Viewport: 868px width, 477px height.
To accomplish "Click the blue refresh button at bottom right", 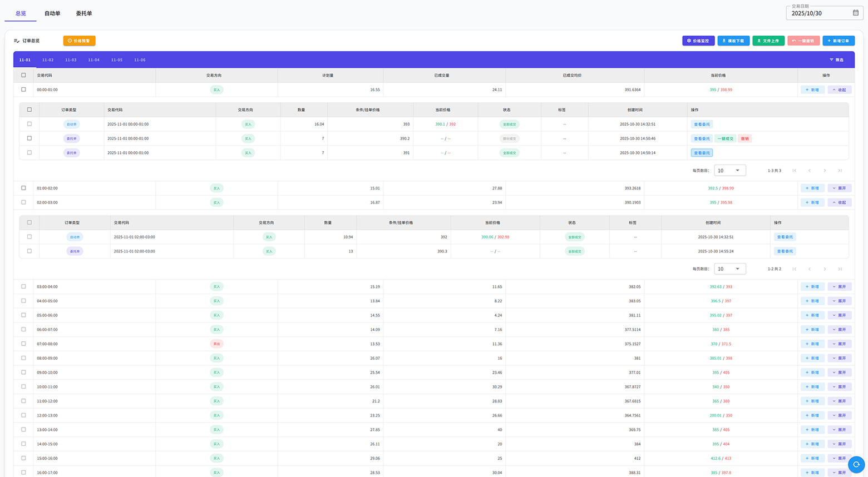I will point(856,464).
